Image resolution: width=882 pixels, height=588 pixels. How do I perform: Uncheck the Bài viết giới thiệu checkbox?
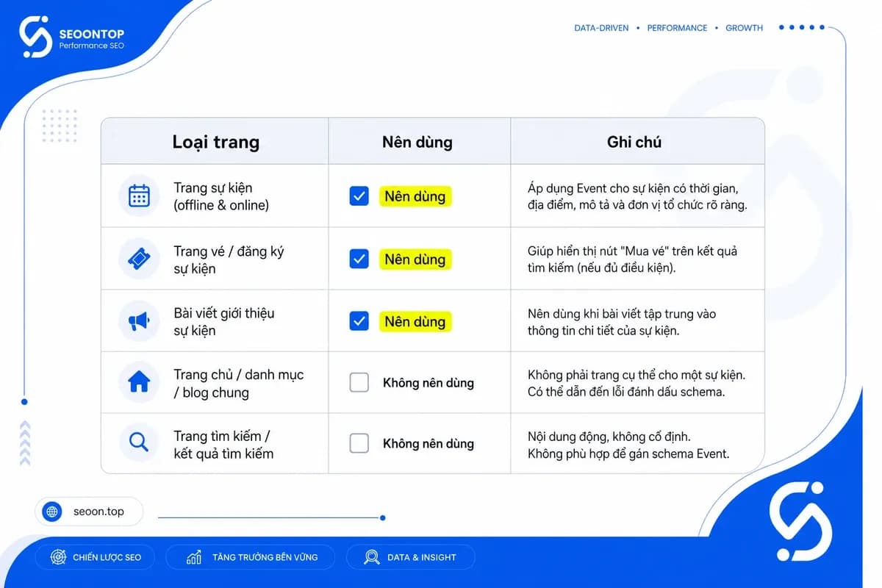tap(359, 321)
